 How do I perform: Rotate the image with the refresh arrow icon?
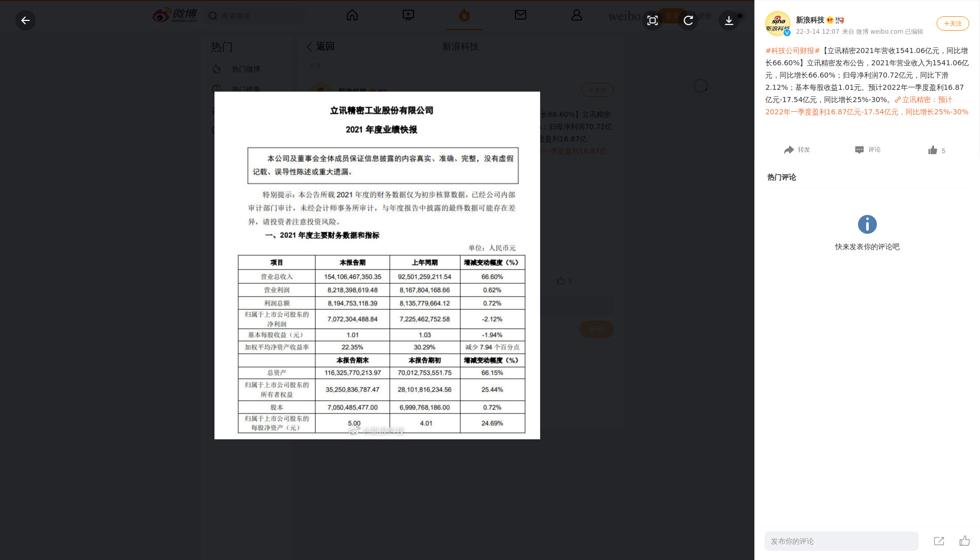tap(688, 20)
